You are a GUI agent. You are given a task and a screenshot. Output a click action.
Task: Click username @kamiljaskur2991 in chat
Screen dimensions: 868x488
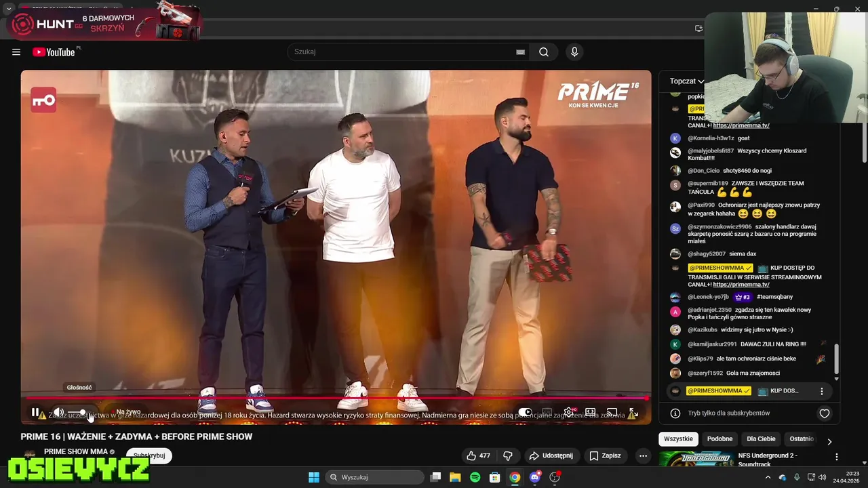click(712, 344)
